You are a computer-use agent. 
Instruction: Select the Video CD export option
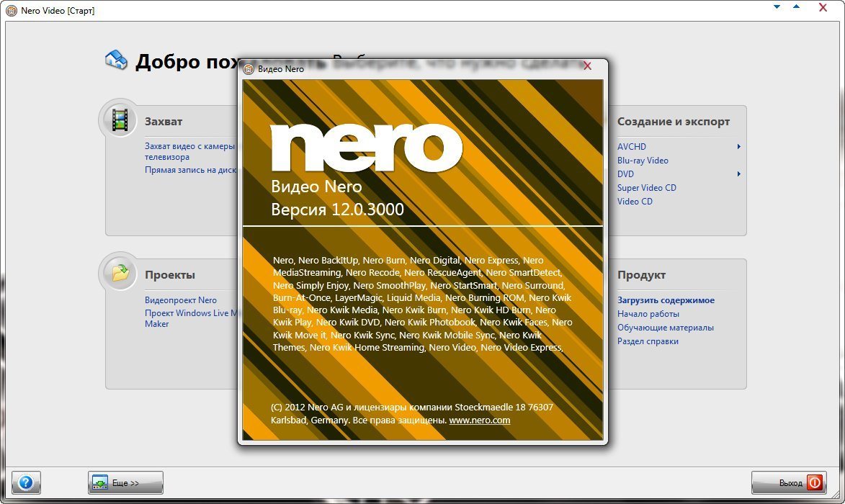[635, 202]
